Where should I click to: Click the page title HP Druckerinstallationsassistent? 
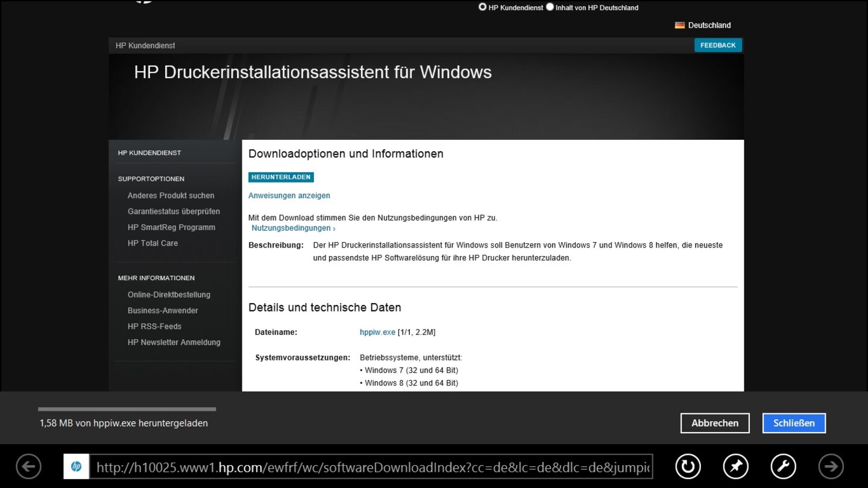click(x=313, y=72)
